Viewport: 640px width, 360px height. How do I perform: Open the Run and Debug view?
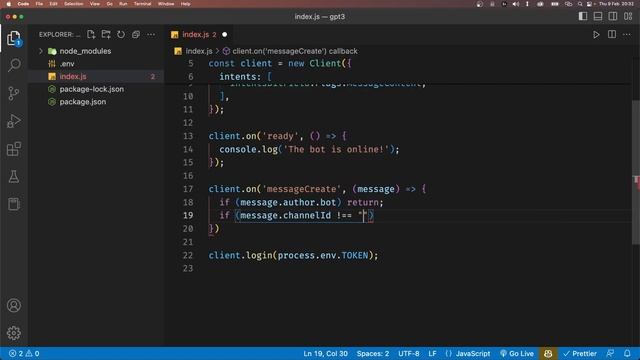pyautogui.click(x=14, y=121)
